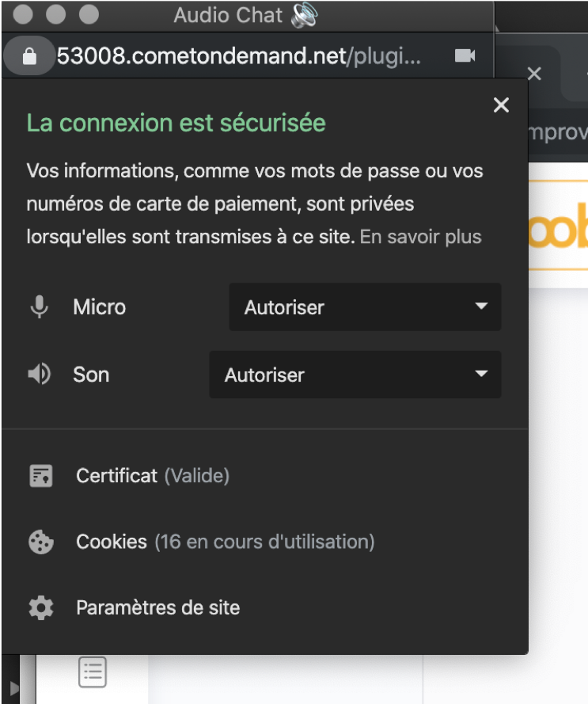Click the arrow on Micro Autoriser dropdown
The width and height of the screenshot is (588, 704).
tap(481, 306)
